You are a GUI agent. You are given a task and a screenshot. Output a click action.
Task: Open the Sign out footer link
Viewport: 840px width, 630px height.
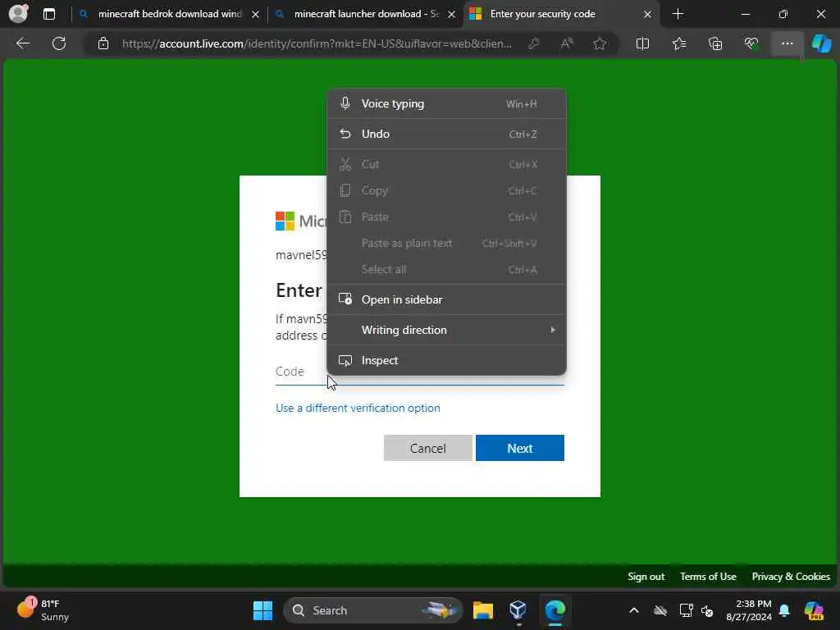pyautogui.click(x=646, y=577)
